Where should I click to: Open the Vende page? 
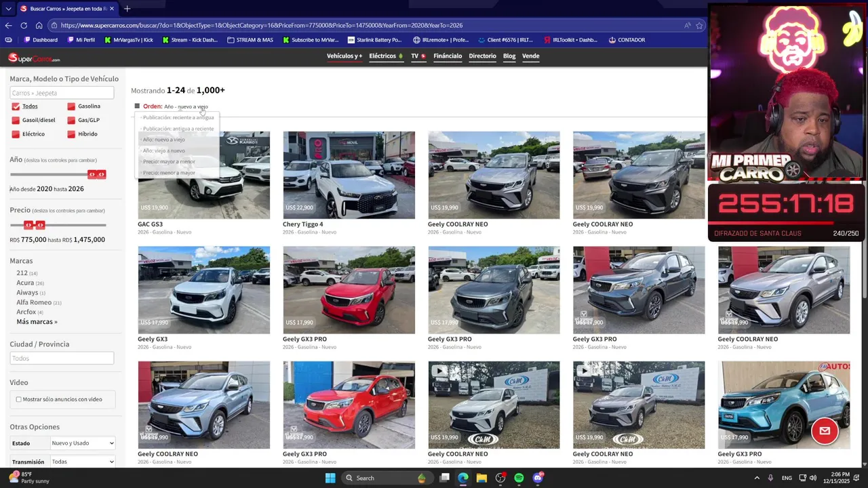(x=531, y=56)
